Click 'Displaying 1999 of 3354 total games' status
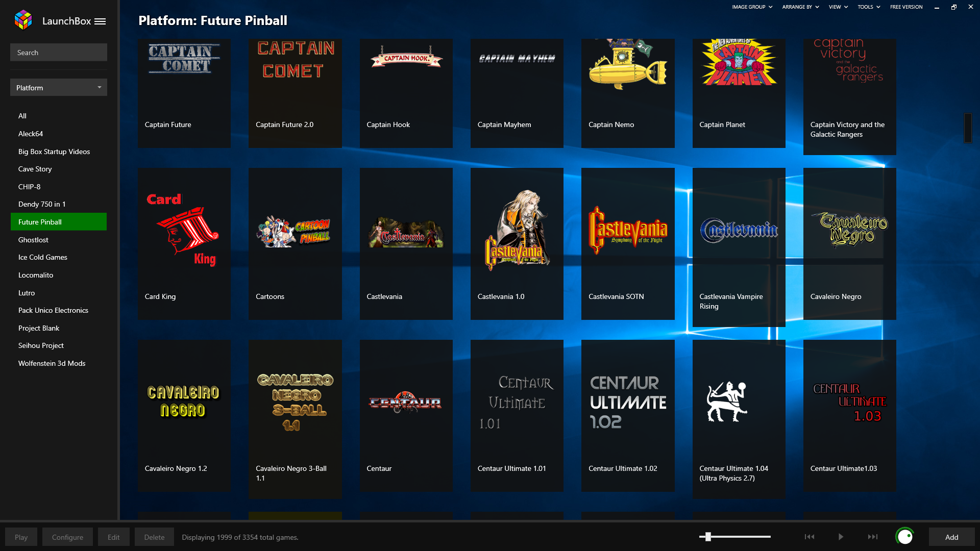Screen dimensions: 980x551 coord(240,537)
